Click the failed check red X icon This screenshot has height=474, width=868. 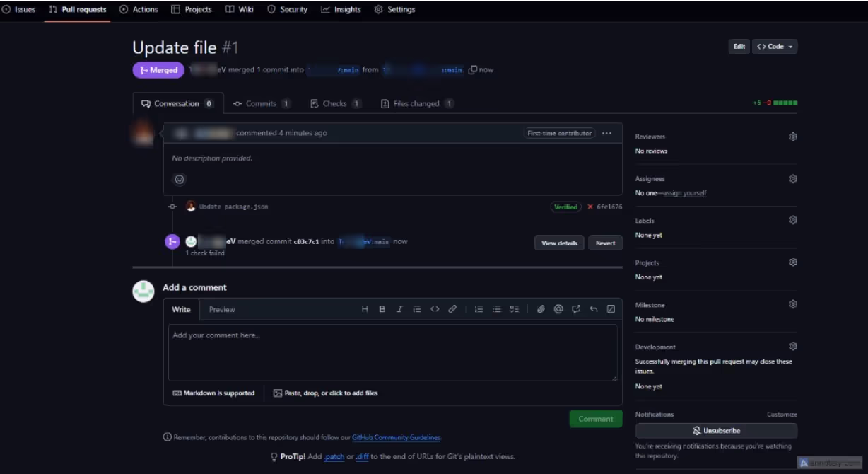pyautogui.click(x=590, y=207)
